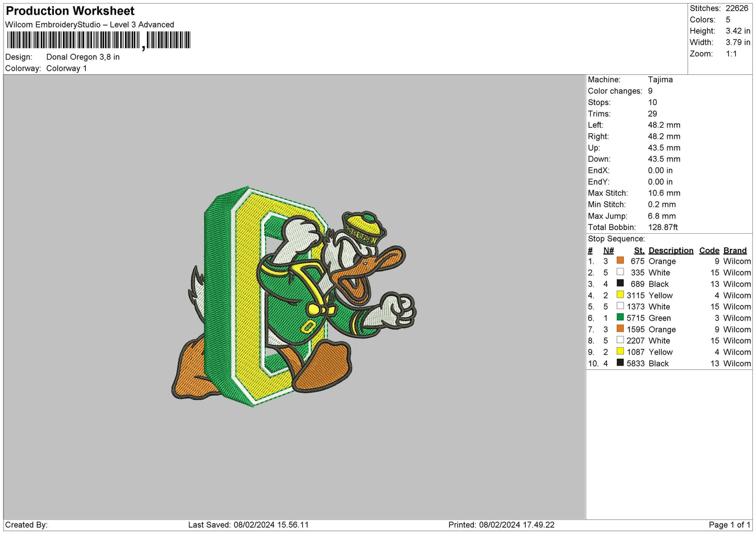Click the black swatch beside 5833 stitches

pyautogui.click(x=620, y=362)
